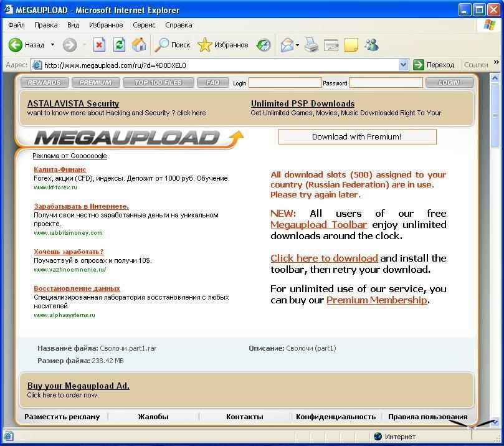Image resolution: width=504 pixels, height=446 pixels.
Task: Click Правила пользования footer link
Action: tap(428, 417)
